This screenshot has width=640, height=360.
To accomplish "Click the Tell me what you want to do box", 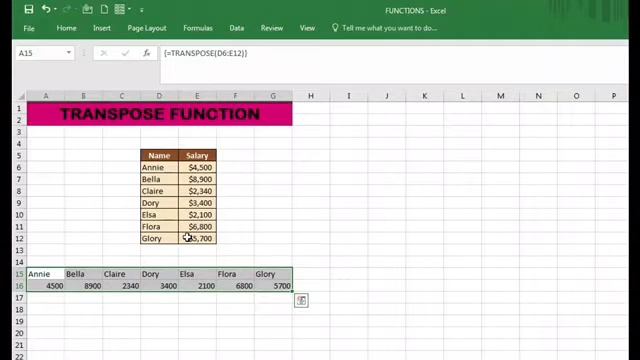I will click(x=389, y=28).
